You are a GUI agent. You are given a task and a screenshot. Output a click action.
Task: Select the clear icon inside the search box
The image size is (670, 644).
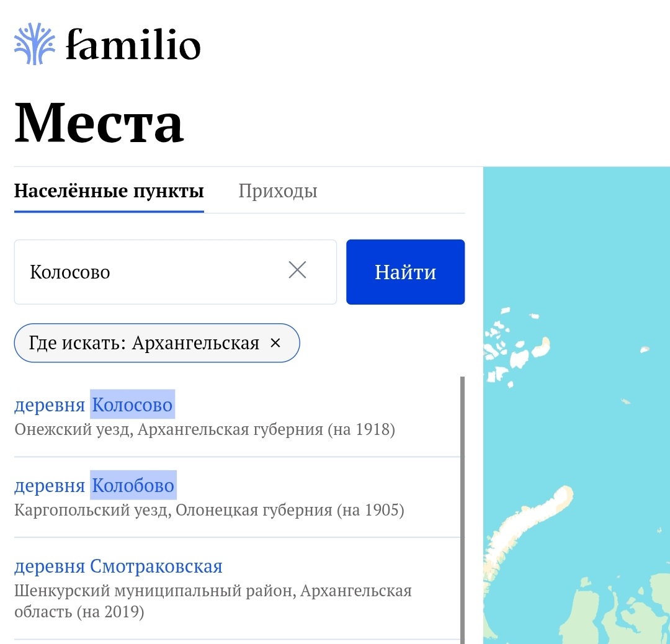297,270
